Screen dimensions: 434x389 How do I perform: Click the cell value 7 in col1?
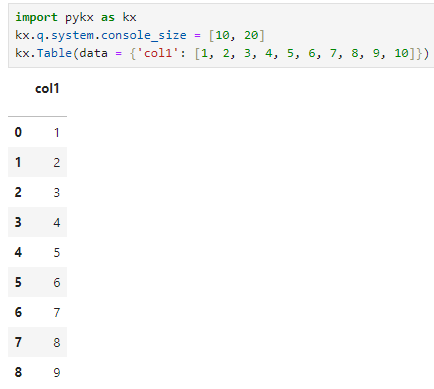[57, 313]
